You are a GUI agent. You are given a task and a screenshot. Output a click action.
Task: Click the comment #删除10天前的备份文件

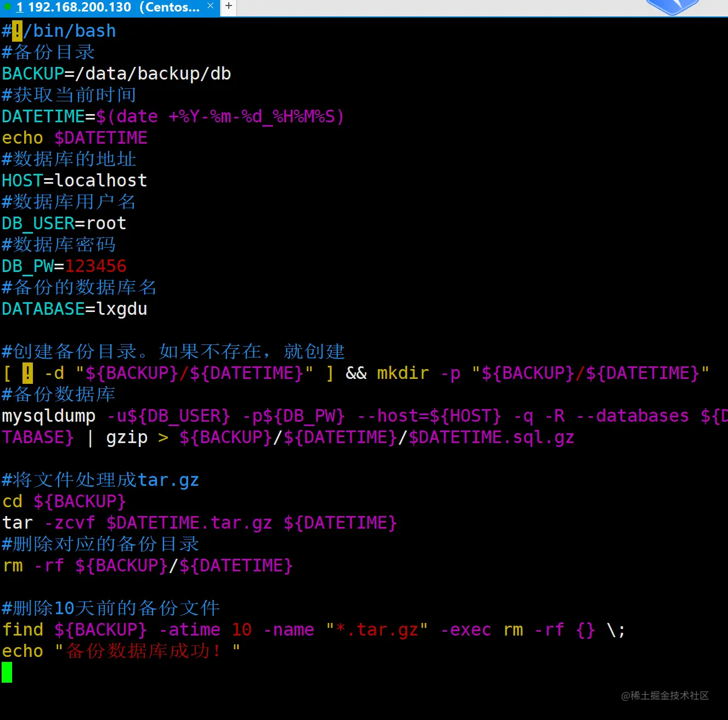(111, 608)
